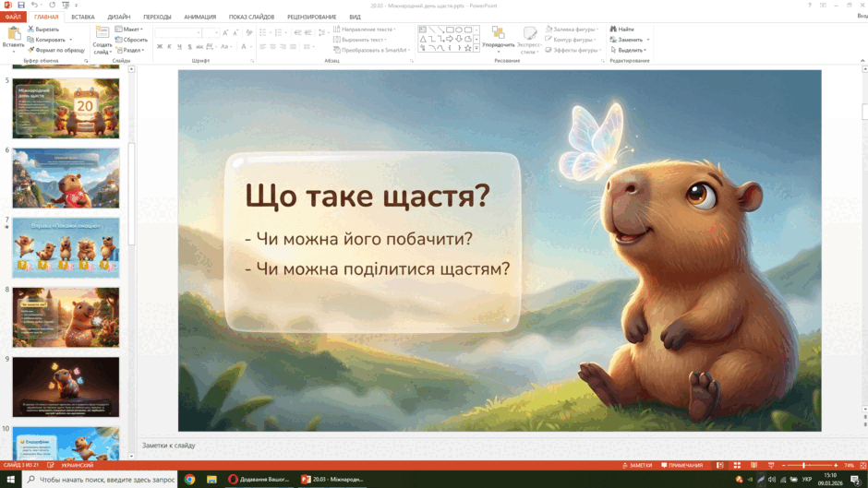This screenshot has height=488, width=868.
Task: Reset slide with Сбросить
Action: pos(131,40)
